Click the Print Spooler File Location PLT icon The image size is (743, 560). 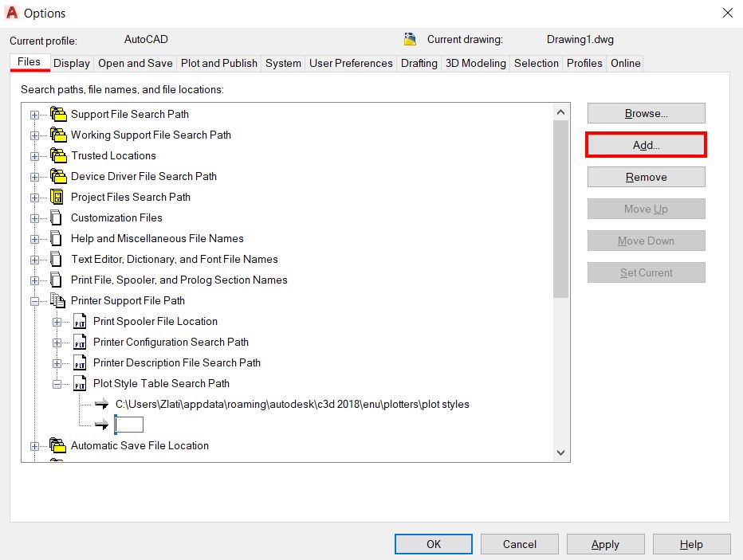[x=80, y=321]
